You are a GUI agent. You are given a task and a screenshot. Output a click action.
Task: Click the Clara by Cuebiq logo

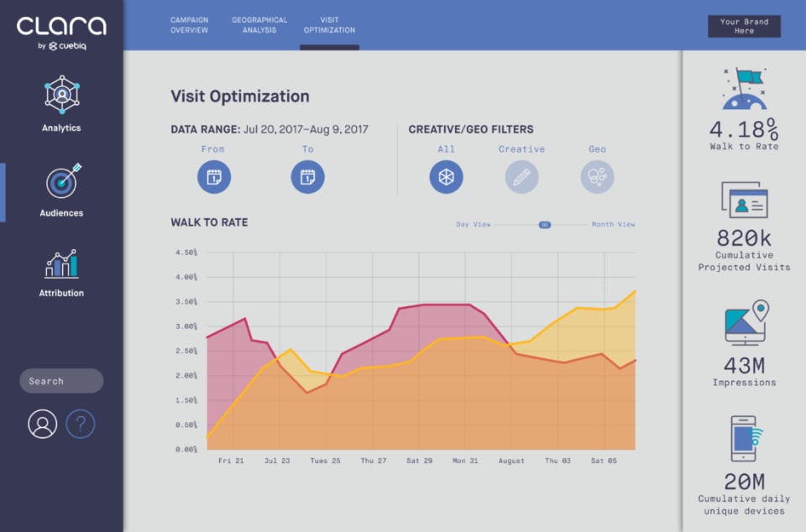61,33
